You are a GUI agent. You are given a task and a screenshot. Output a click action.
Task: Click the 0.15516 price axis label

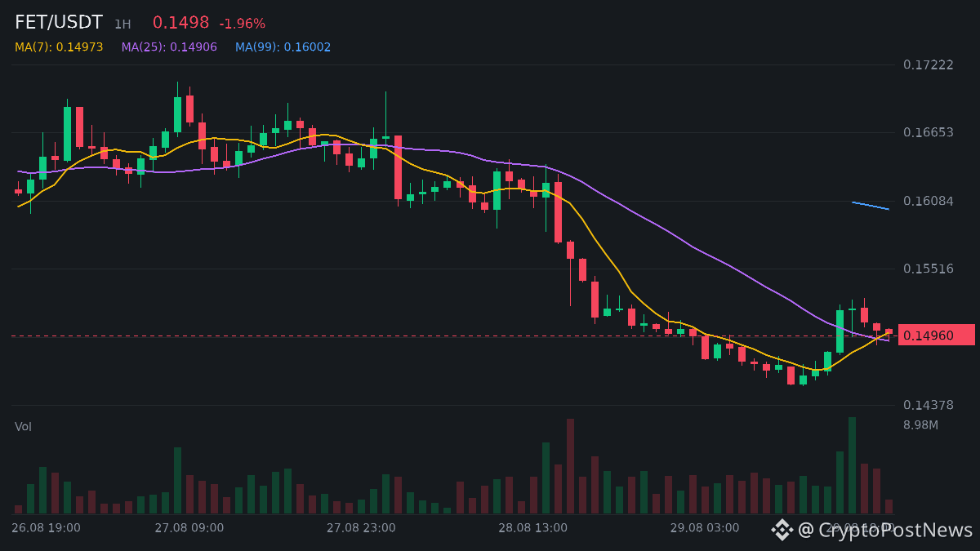click(928, 269)
